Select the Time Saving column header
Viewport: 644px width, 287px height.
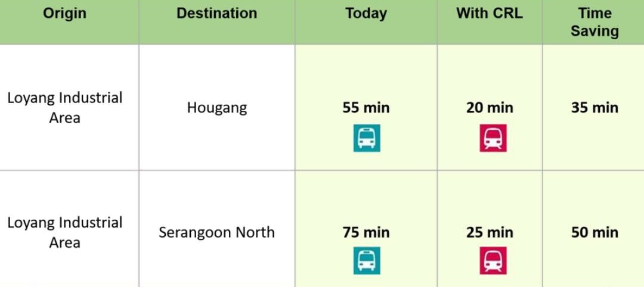[595, 22]
